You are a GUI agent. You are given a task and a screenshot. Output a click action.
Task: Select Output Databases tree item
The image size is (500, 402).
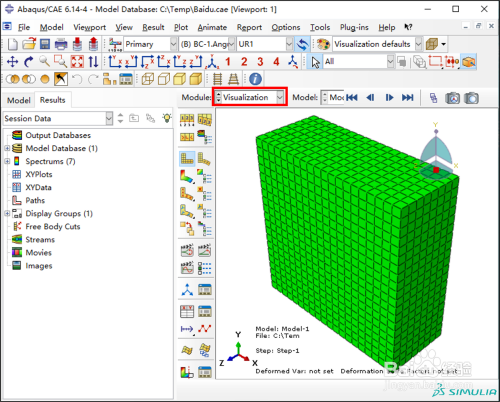tap(58, 135)
